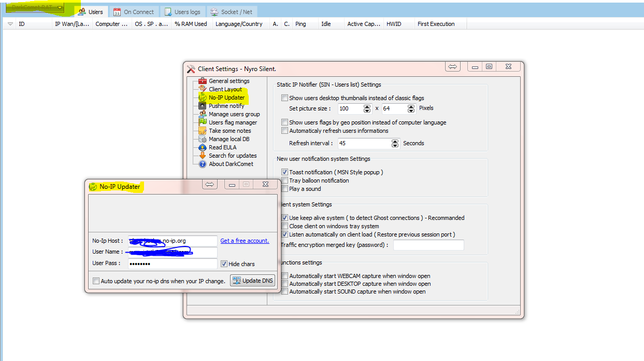Image resolution: width=644 pixels, height=361 pixels.
Task: Switch to the Users tab
Action: coord(91,12)
